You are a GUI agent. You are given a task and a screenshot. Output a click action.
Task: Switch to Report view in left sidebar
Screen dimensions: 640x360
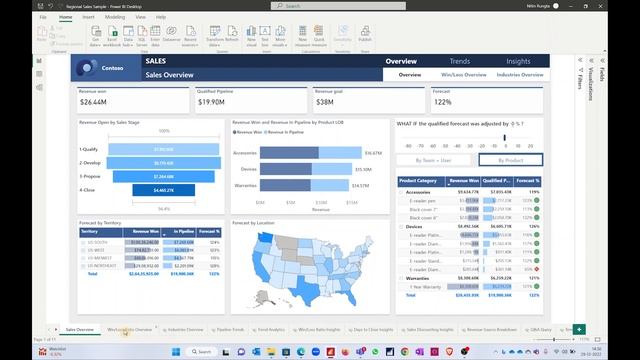point(39,61)
